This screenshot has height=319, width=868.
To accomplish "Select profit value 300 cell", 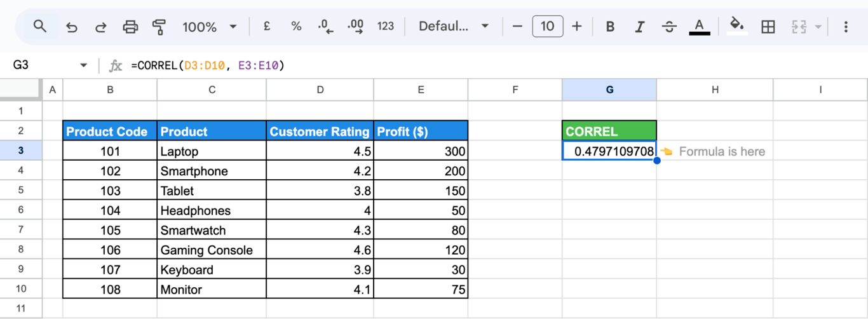I will [421, 151].
